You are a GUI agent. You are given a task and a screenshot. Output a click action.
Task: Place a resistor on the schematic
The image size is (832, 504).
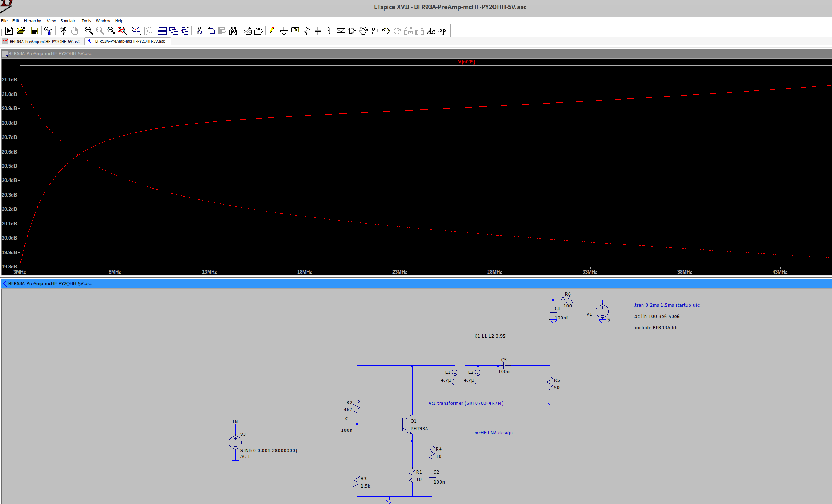[x=306, y=31]
